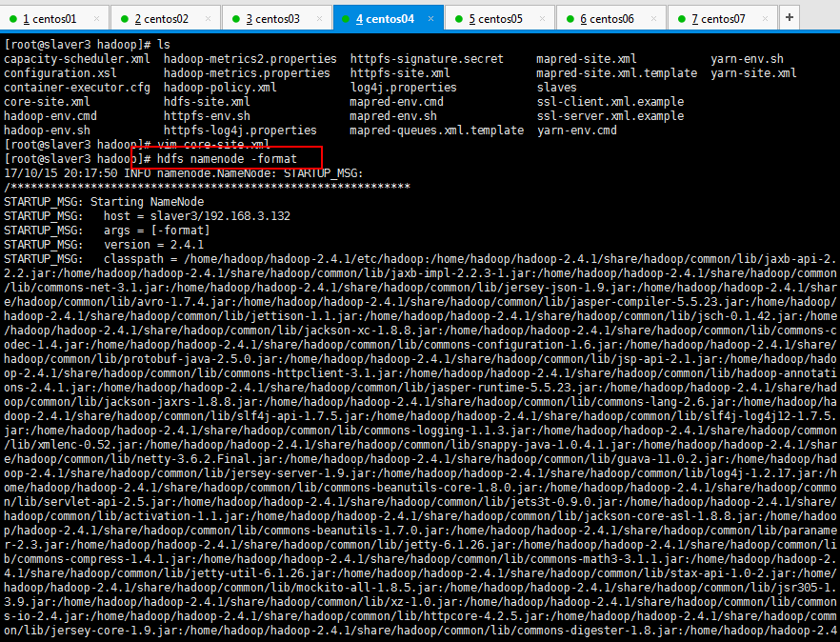Click mapred-env.cmd file name
The height and width of the screenshot is (642, 840).
pyautogui.click(x=397, y=102)
